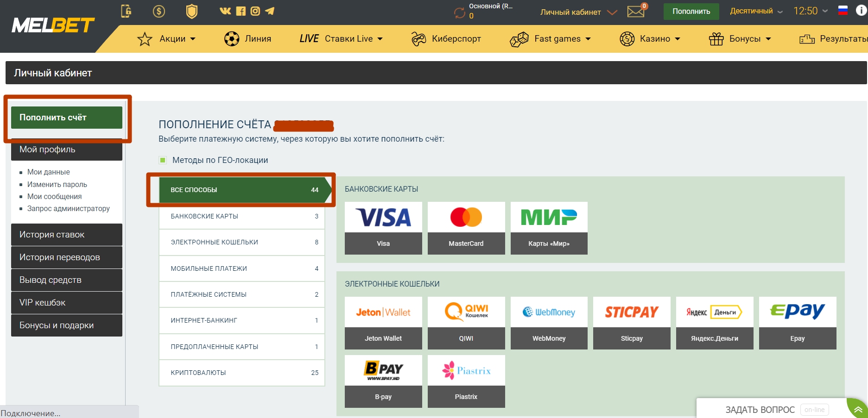The width and height of the screenshot is (868, 418).
Task: Open the Russian flag language selector
Action: point(843,11)
